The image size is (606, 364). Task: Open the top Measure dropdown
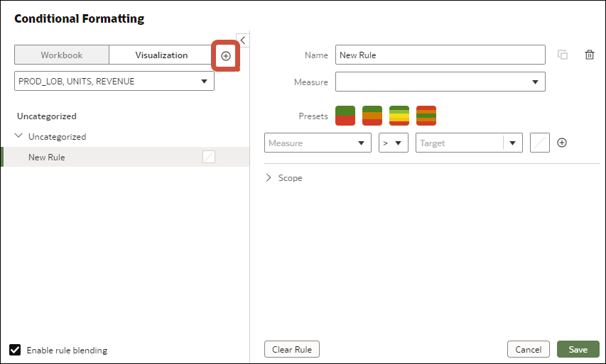(x=440, y=82)
